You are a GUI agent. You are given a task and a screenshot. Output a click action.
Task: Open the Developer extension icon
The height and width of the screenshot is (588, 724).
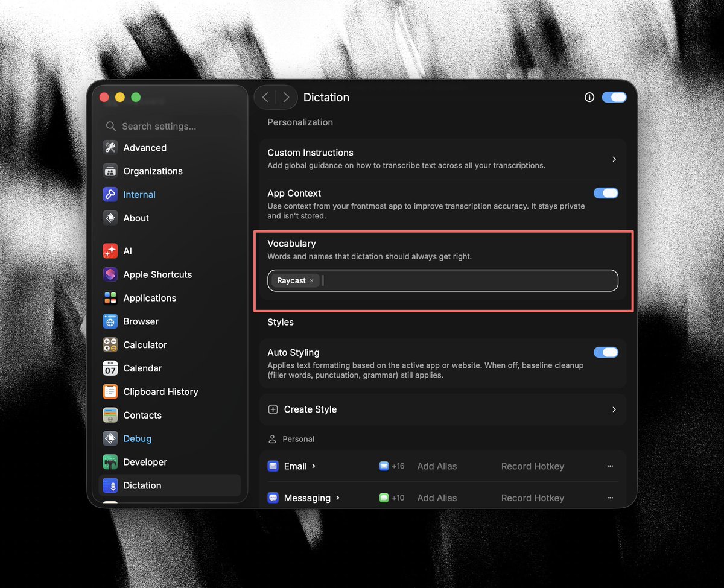[x=110, y=462]
